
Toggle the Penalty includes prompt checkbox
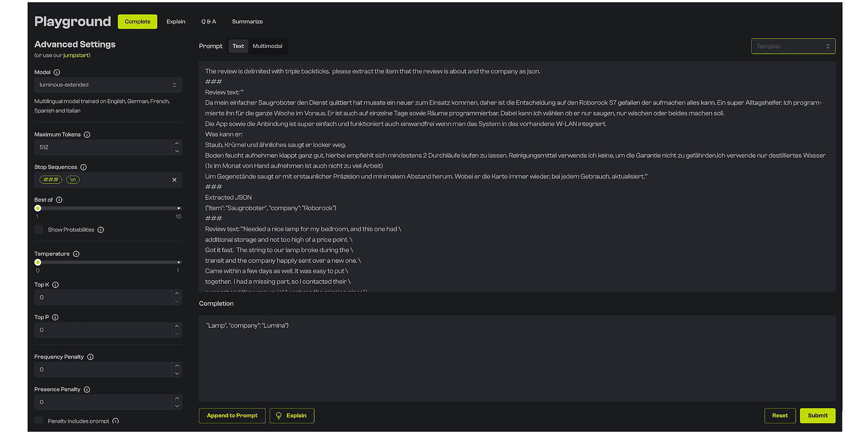(39, 421)
